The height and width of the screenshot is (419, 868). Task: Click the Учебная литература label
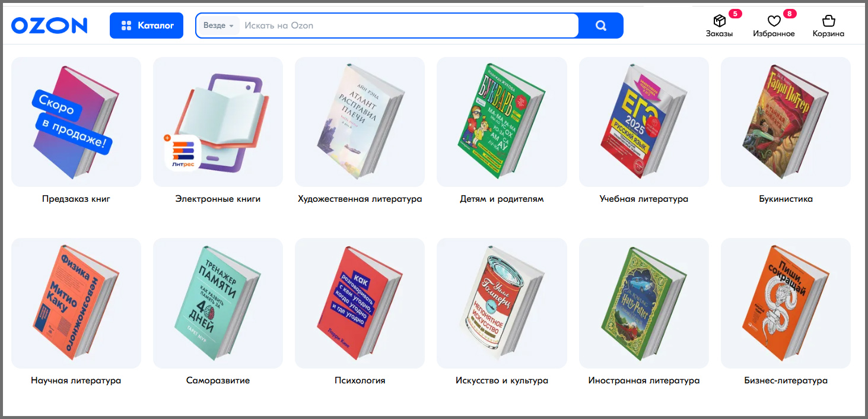tap(644, 199)
